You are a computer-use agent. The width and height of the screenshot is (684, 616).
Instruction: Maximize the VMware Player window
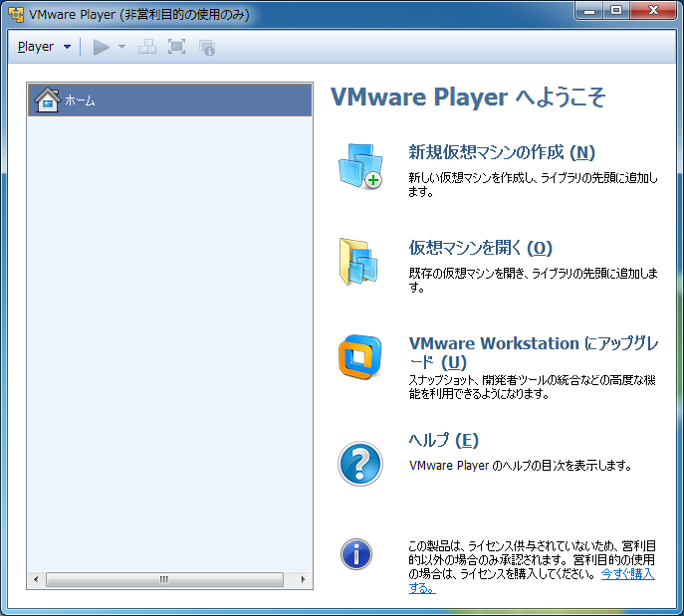tap(616, 10)
